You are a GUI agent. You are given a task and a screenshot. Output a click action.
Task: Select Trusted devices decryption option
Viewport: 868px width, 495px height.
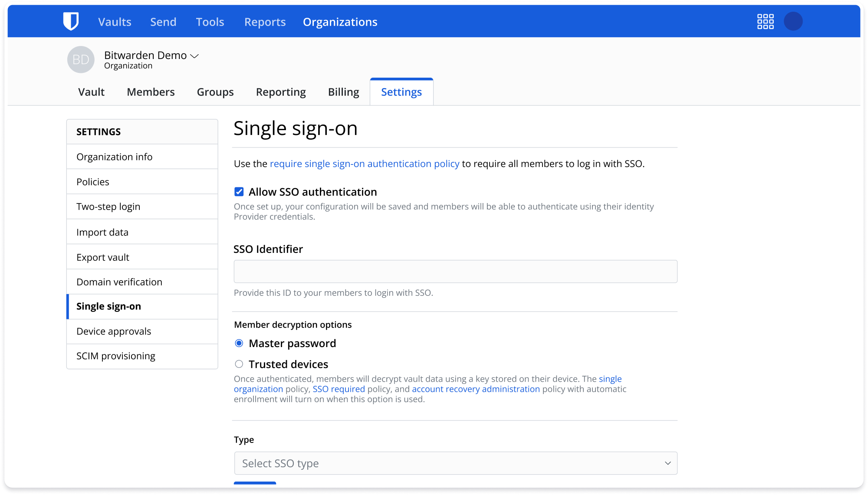[x=239, y=364]
